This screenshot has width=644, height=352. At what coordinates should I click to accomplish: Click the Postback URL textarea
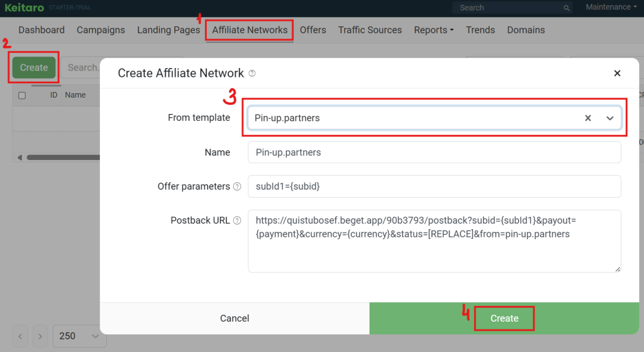coord(435,241)
